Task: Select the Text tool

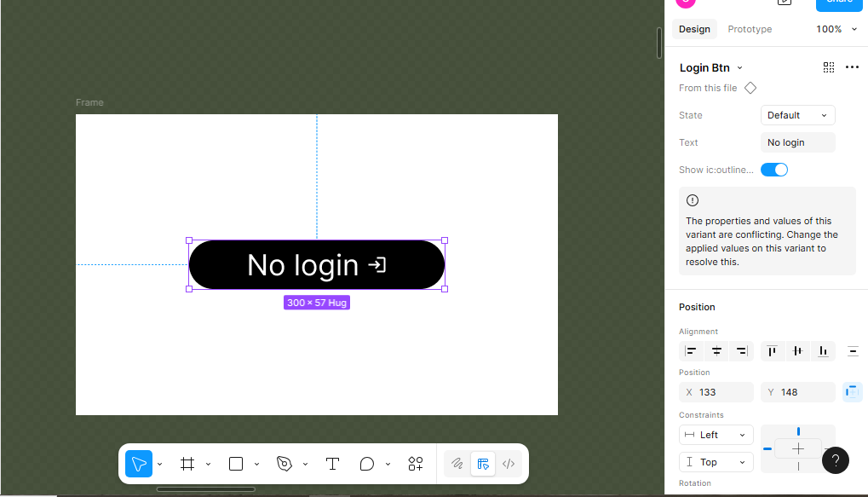Action: point(332,464)
